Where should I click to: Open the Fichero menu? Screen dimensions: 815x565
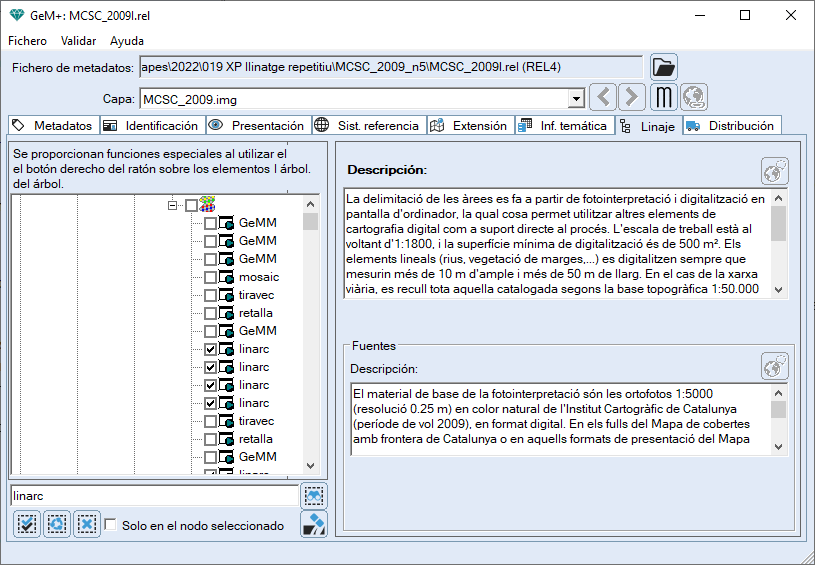click(x=27, y=41)
